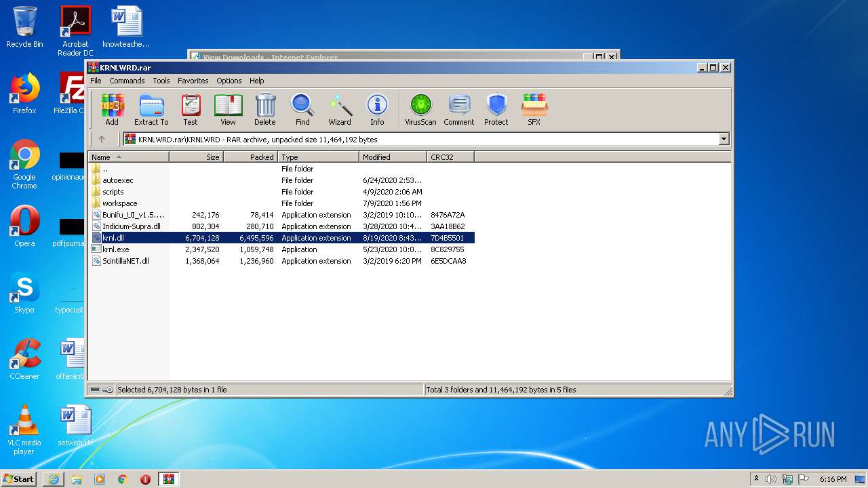Open Windows Explorer folder taskbar icon
This screenshot has height=488, width=868.
[x=77, y=479]
